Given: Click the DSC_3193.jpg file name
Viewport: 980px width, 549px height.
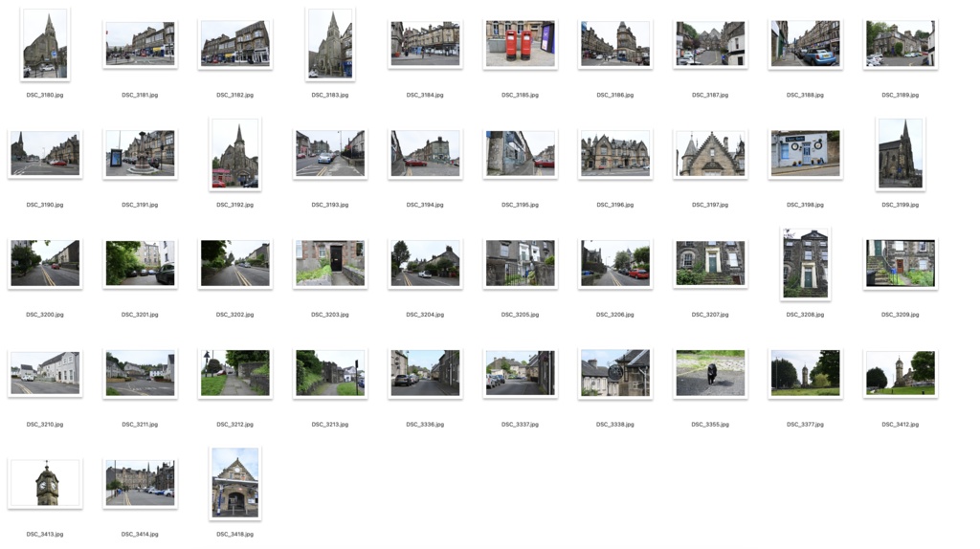Looking at the screenshot, I should point(330,205).
